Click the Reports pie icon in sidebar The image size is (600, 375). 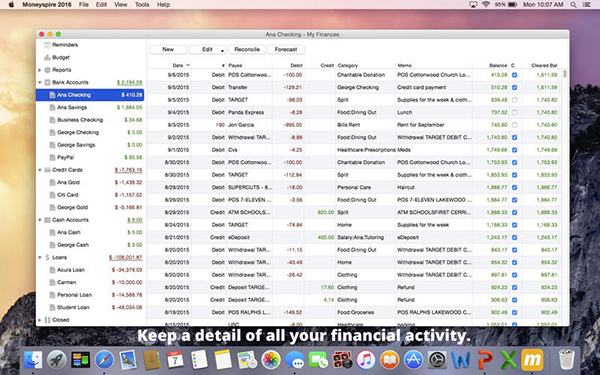click(x=47, y=70)
